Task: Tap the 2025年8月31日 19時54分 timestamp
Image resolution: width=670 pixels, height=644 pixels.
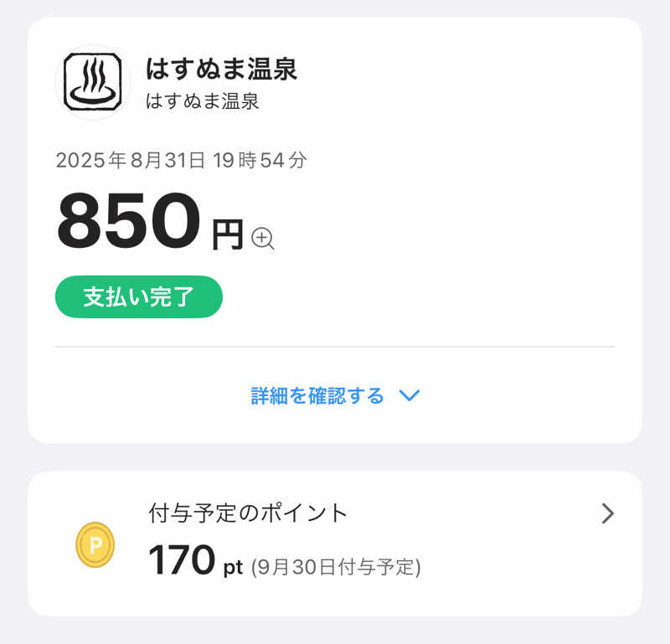Action: click(x=181, y=160)
